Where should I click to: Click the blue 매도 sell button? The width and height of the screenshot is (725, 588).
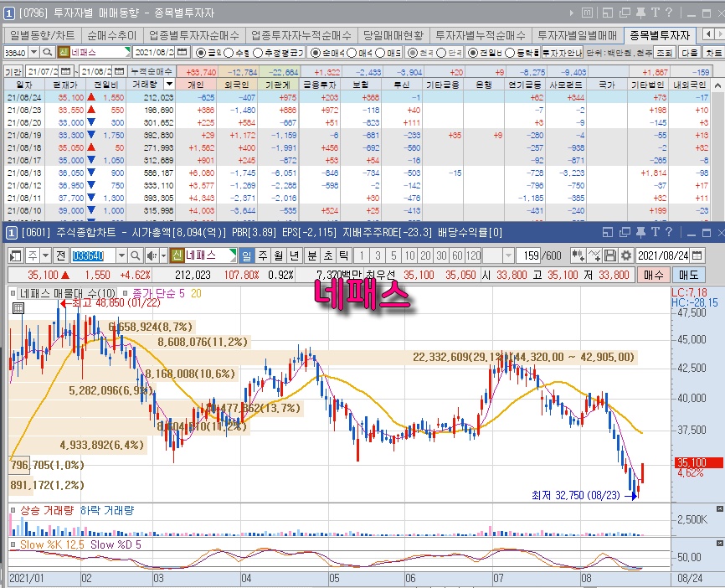click(689, 275)
